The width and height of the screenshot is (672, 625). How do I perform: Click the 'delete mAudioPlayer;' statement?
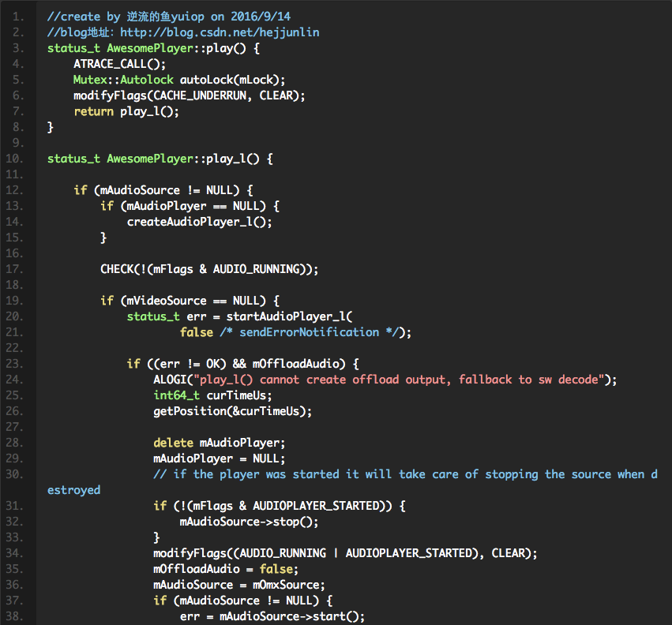pos(219,443)
